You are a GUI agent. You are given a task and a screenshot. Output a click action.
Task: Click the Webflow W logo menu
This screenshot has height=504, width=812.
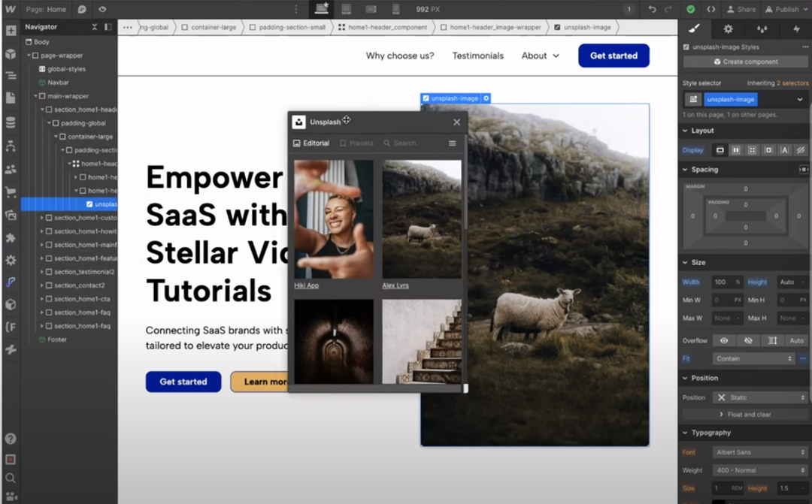[x=11, y=9]
